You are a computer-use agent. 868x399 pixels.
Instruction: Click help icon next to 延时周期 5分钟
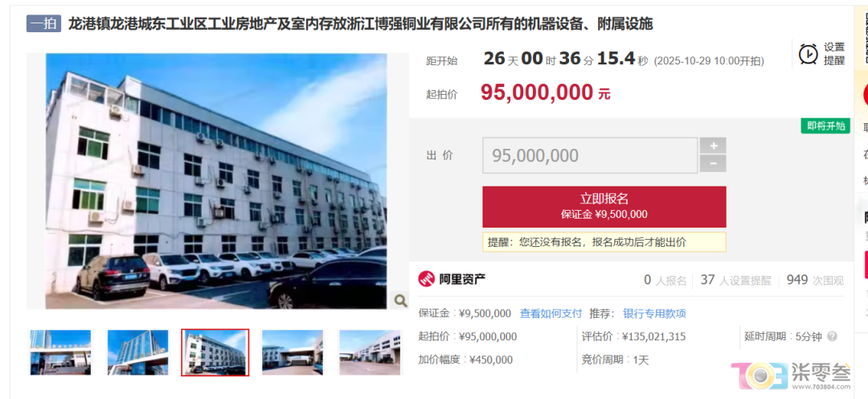pos(832,336)
